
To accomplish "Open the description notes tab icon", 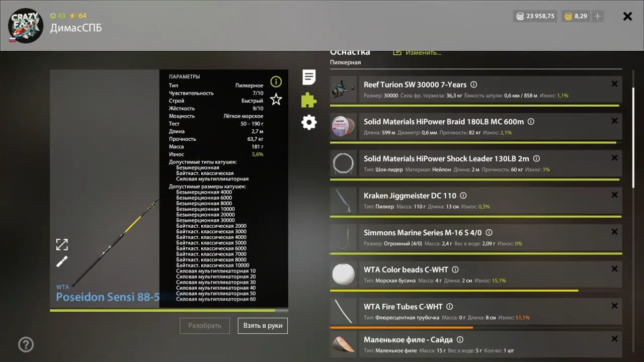I will [309, 77].
